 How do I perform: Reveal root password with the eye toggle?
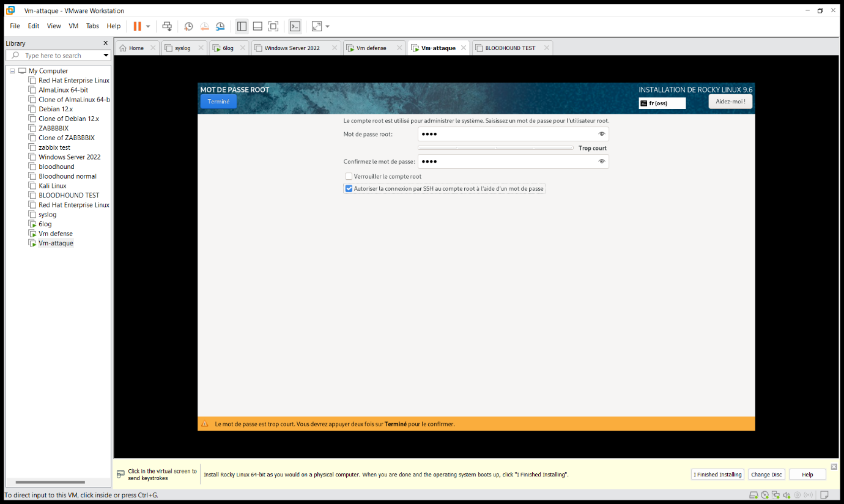coord(601,134)
